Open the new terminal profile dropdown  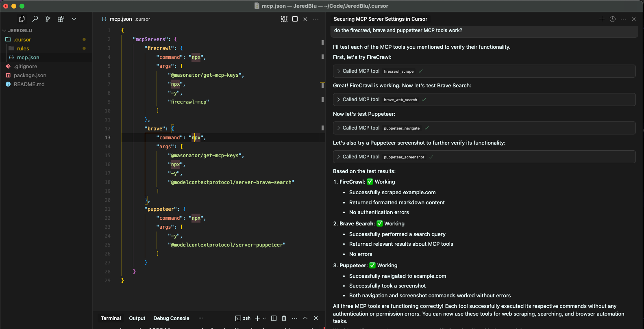click(264, 318)
